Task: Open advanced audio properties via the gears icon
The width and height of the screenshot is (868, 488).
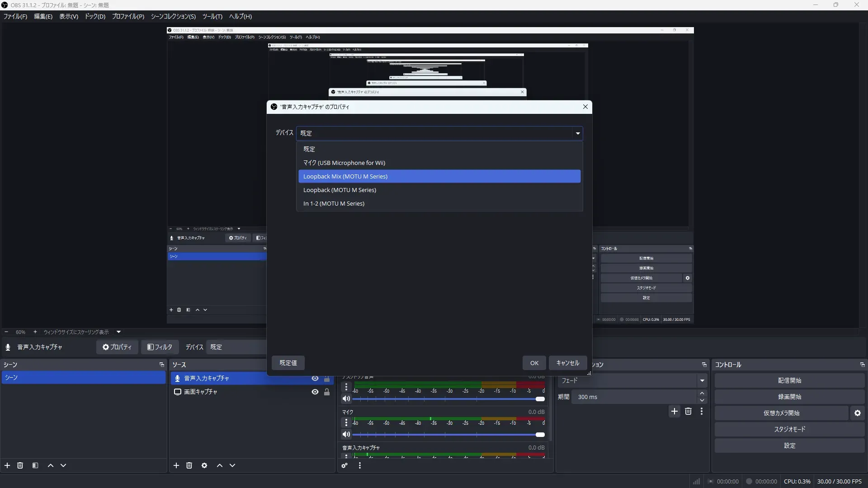Action: 344,465
